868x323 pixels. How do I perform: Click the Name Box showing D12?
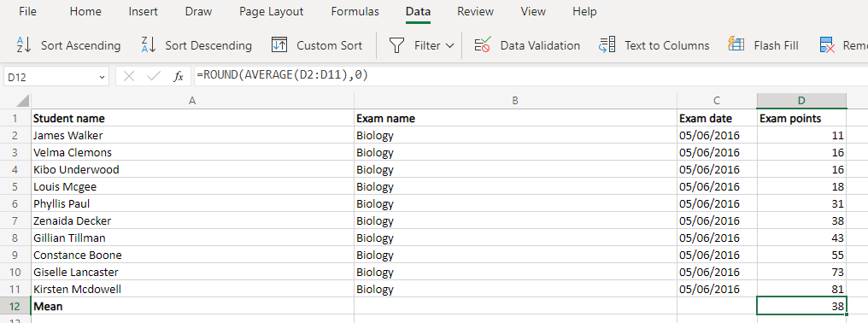point(56,77)
